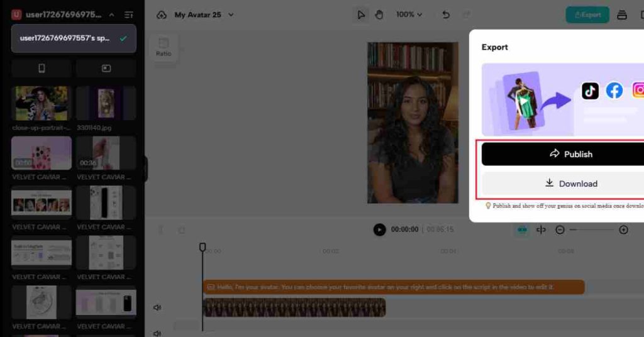Select the pointer tool in top toolbar
644x337 pixels.
[x=361, y=14]
